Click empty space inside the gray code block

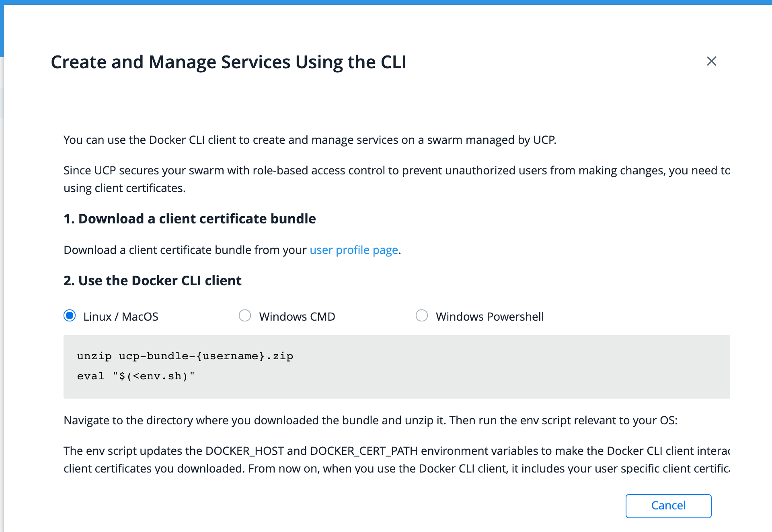523,366
